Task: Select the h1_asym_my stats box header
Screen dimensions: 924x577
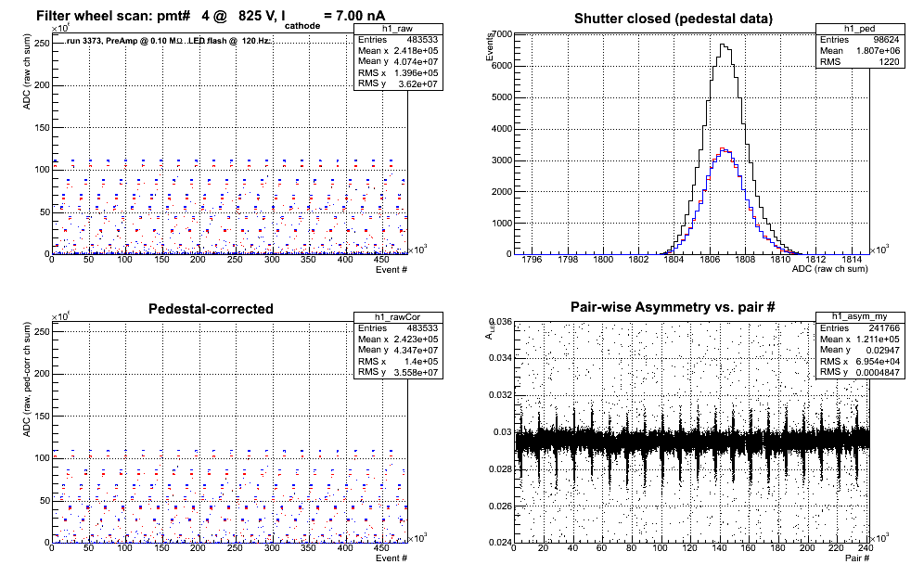Action: coord(860,317)
